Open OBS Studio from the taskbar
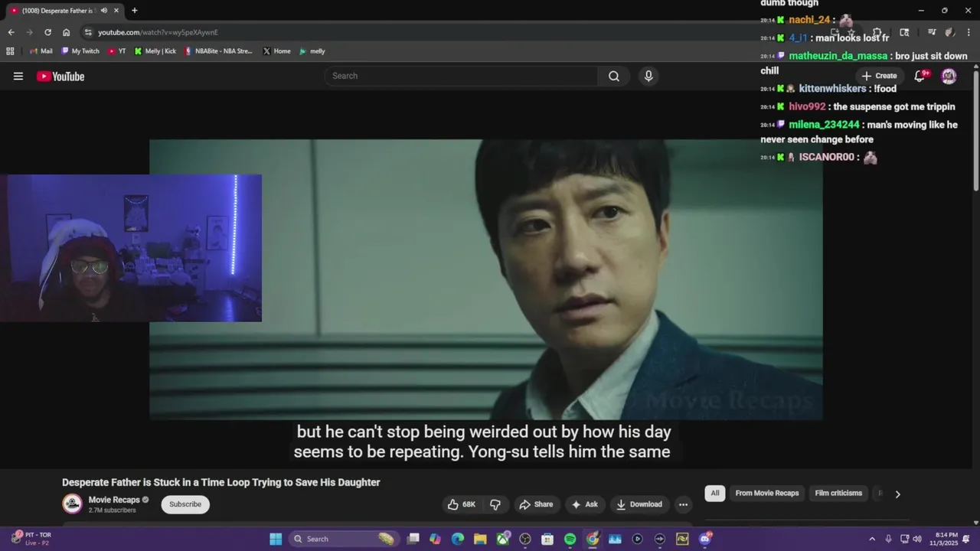The image size is (980, 551). (x=525, y=539)
